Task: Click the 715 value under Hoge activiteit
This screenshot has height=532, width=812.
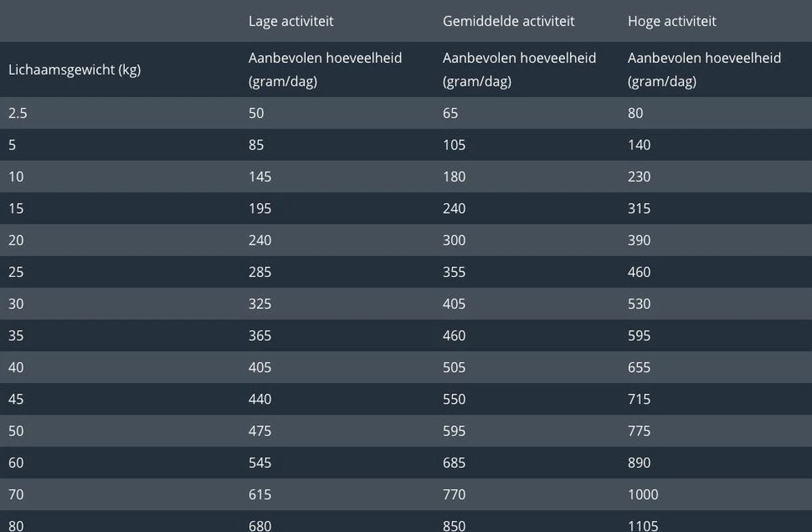Action: point(639,399)
